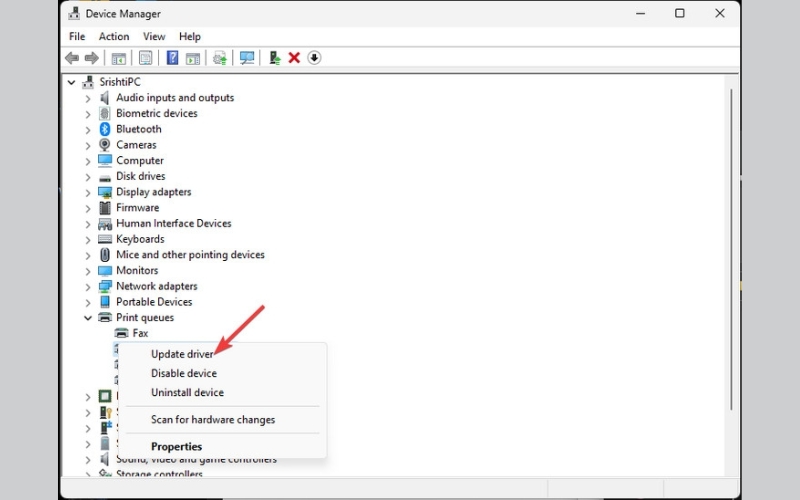Viewport: 800px width, 500px height.
Task: Click the fax machine icon beside Fax
Action: pyautogui.click(x=121, y=333)
